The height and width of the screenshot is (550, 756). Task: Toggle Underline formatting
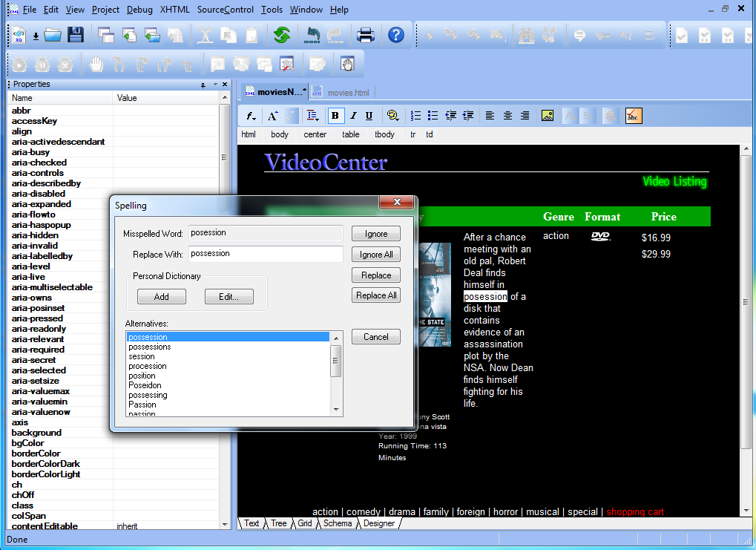(x=369, y=116)
